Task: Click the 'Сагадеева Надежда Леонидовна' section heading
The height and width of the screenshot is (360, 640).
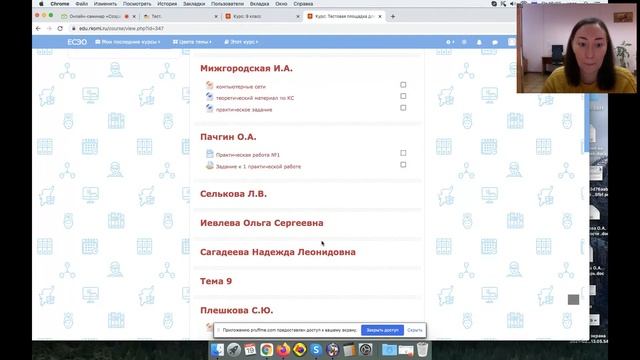Action: coord(278,252)
